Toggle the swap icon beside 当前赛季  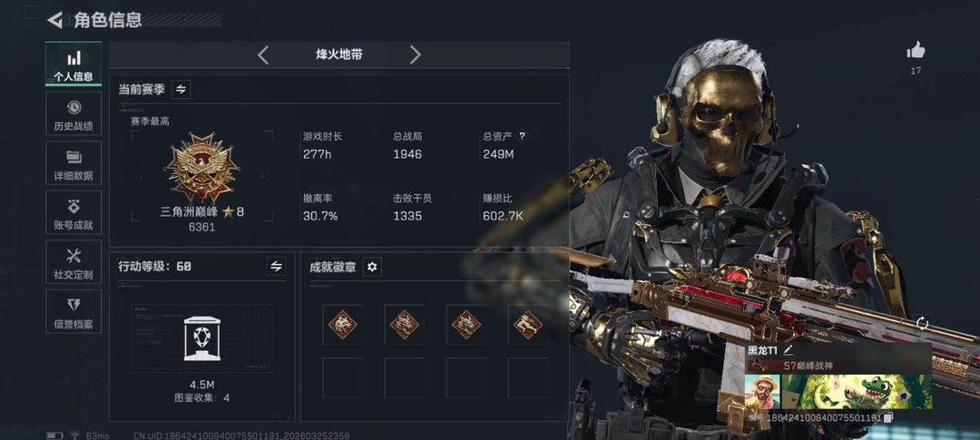pos(181,90)
